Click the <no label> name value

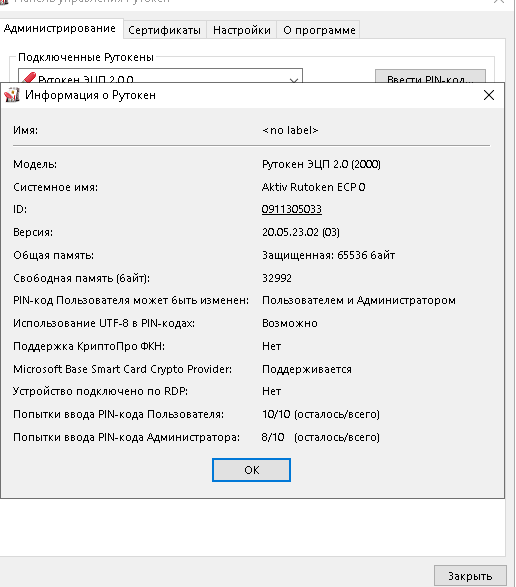(x=290, y=130)
